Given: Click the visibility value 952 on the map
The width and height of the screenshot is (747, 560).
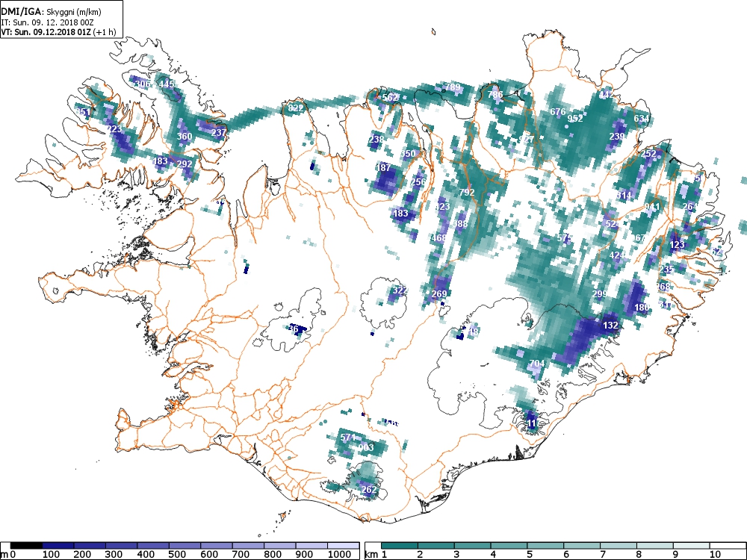Looking at the screenshot, I should [575, 119].
